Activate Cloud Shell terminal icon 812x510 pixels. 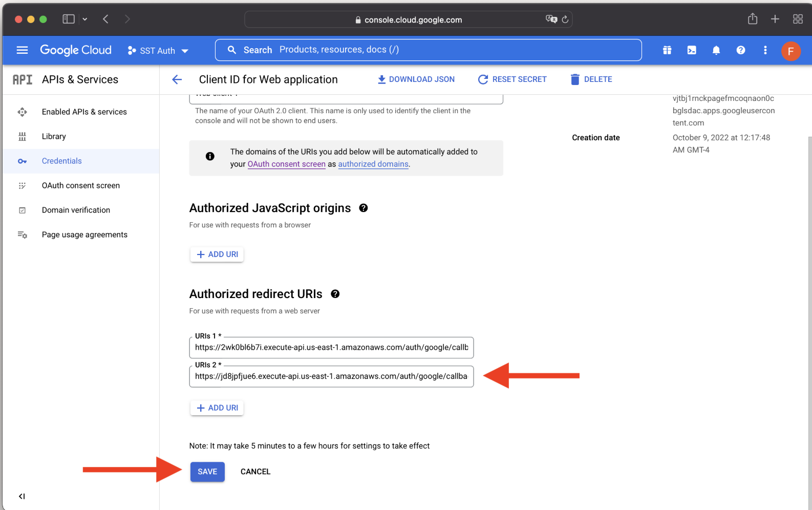pos(692,50)
